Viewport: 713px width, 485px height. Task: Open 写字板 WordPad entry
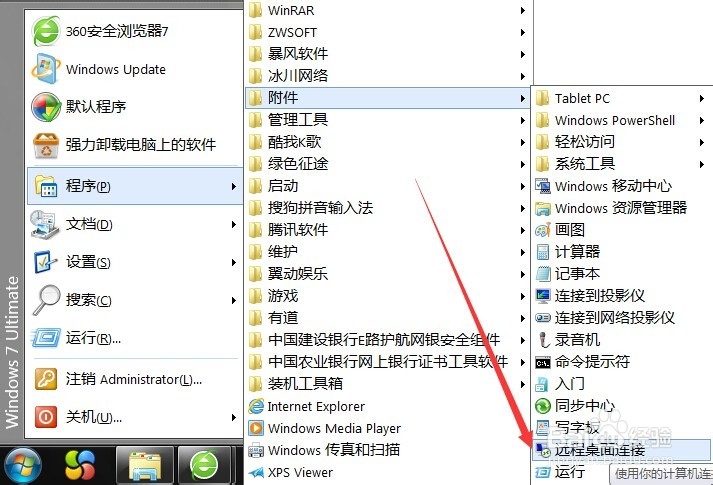tap(620, 428)
